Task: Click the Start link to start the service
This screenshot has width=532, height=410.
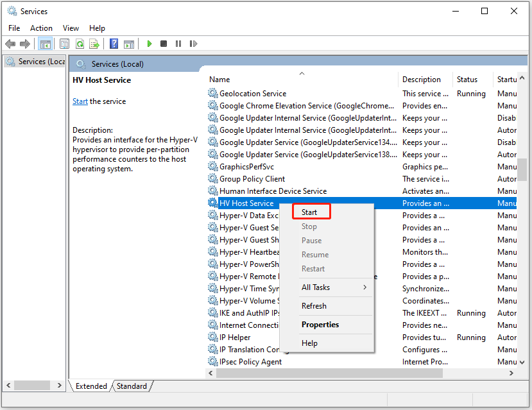Action: [80, 101]
